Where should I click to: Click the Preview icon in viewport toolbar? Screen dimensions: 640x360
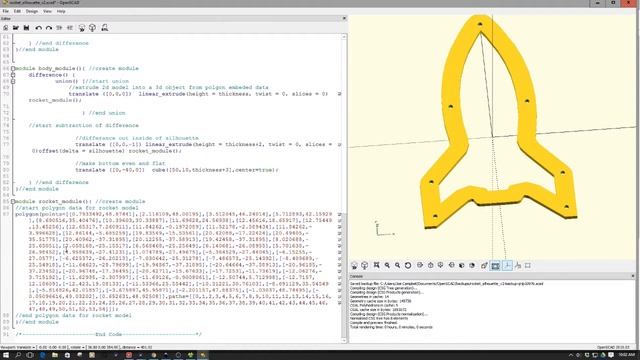tap(354, 265)
